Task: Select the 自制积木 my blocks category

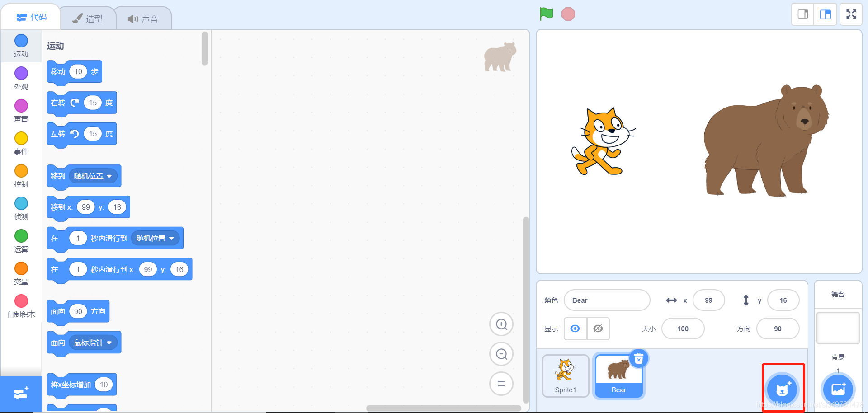Action: click(x=21, y=306)
